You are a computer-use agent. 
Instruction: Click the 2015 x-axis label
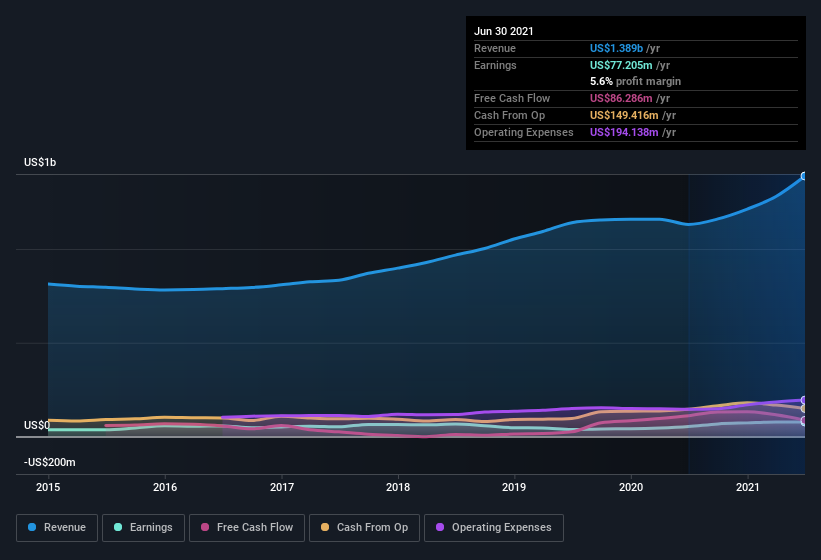(48, 487)
